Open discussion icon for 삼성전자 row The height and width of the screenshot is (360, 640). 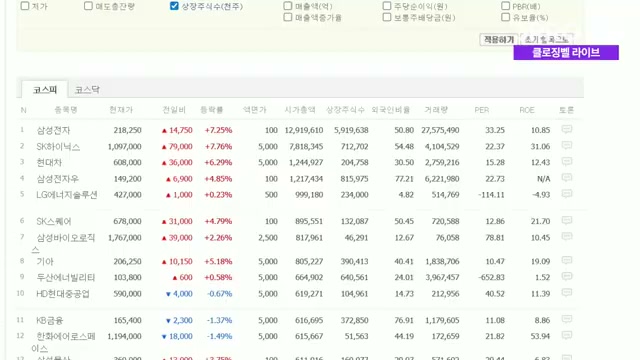(566, 129)
